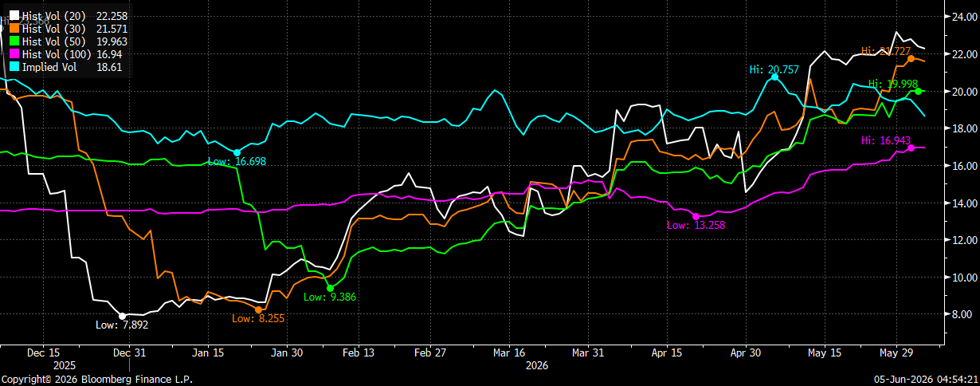The image size is (980, 386).
Task: Click the 'Low: 9.386' annotation label
Action: point(330,297)
